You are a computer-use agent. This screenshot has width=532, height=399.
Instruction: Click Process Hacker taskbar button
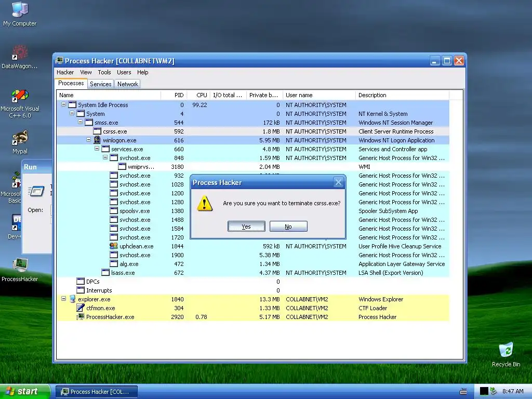(97, 392)
